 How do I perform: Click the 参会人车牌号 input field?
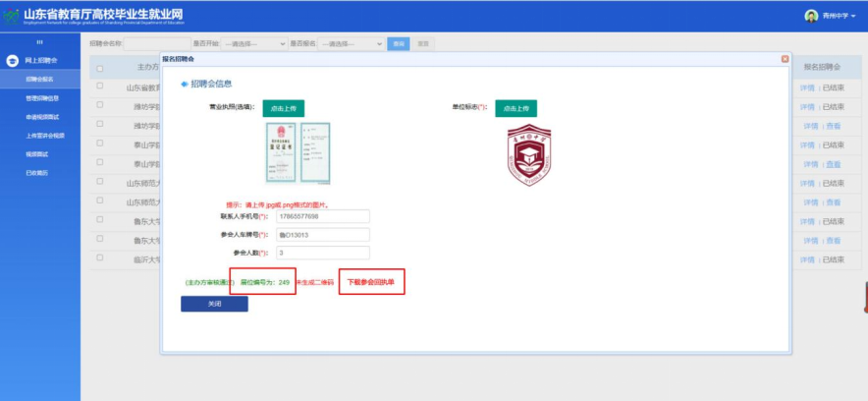[323, 235]
